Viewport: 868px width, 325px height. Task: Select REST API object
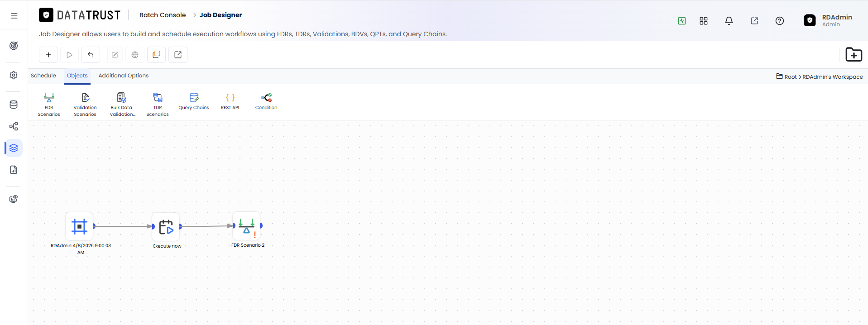click(x=230, y=101)
